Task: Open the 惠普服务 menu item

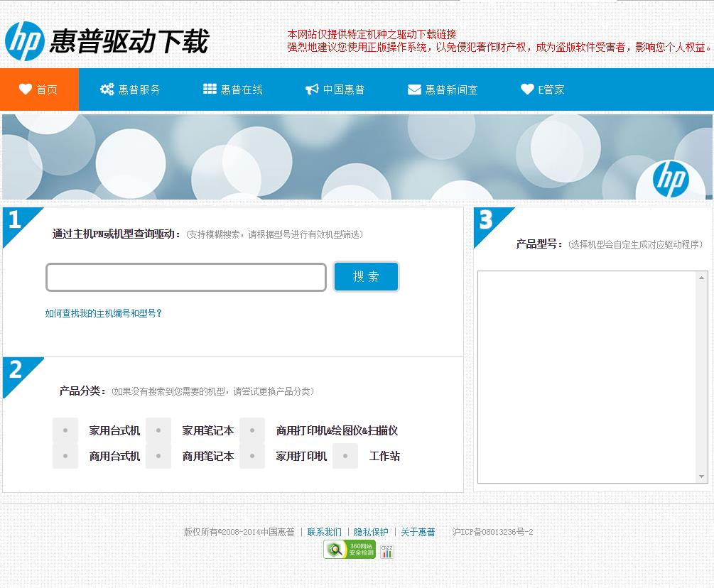Action: tap(130, 89)
